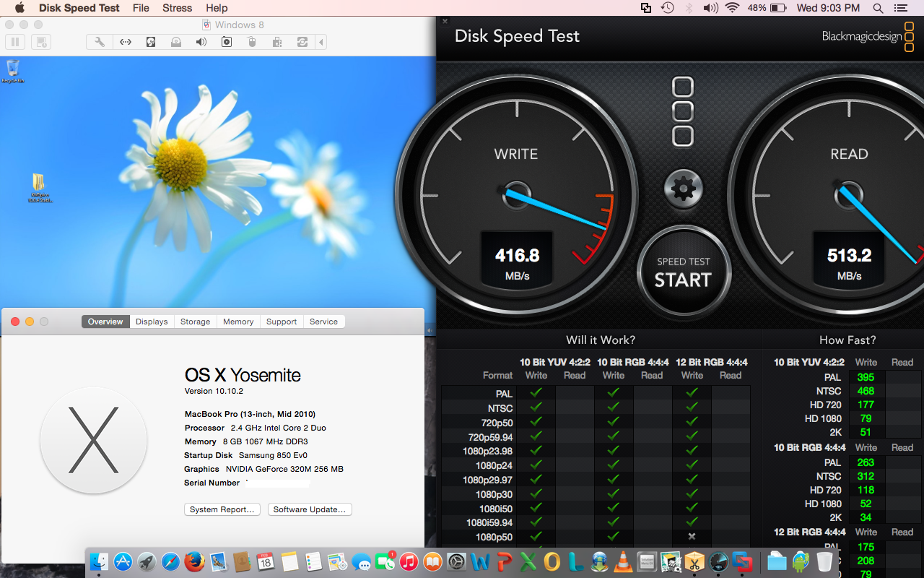
Task: Click the volume icon in menu bar
Action: click(x=710, y=8)
